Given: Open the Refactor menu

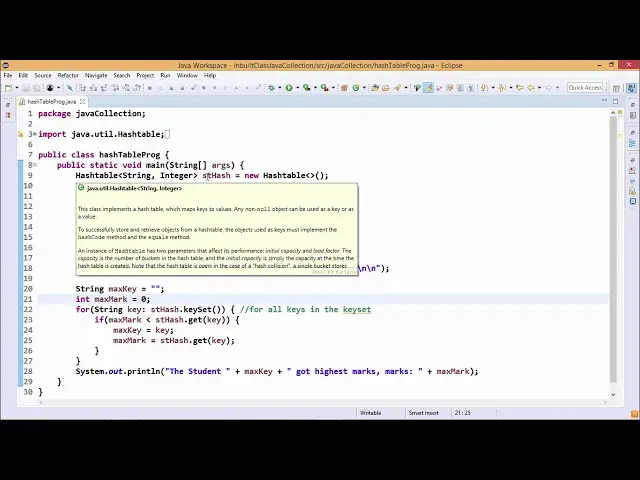Looking at the screenshot, I should click(x=68, y=76).
